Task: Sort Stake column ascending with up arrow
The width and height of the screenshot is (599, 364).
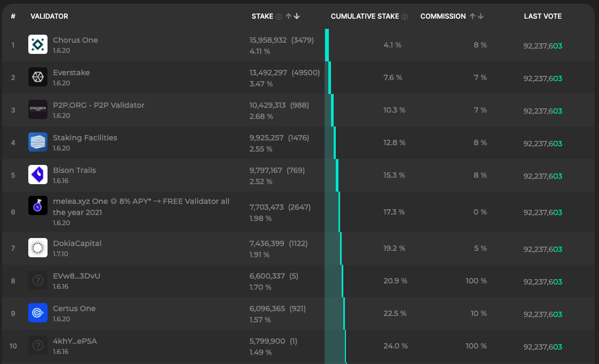Action: [288, 16]
